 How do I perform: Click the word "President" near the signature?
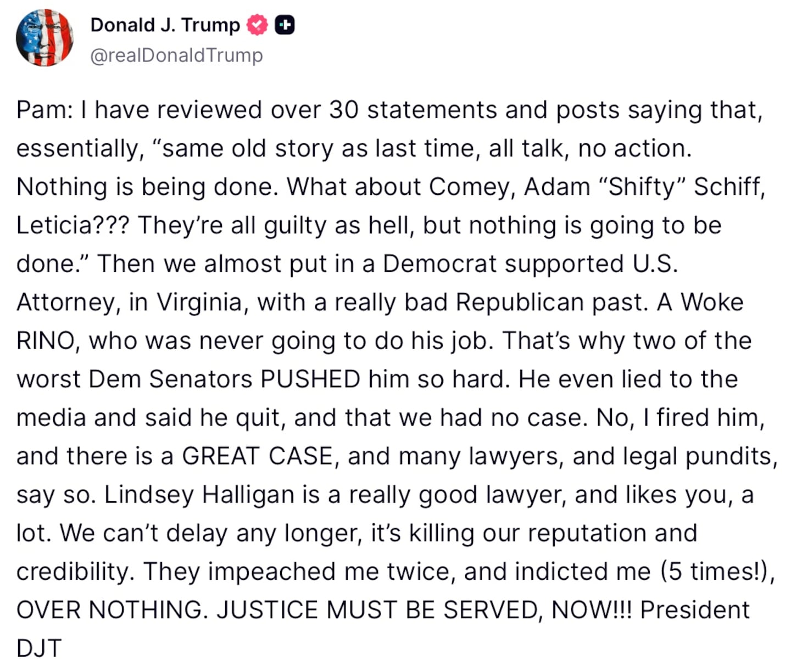pos(695,610)
